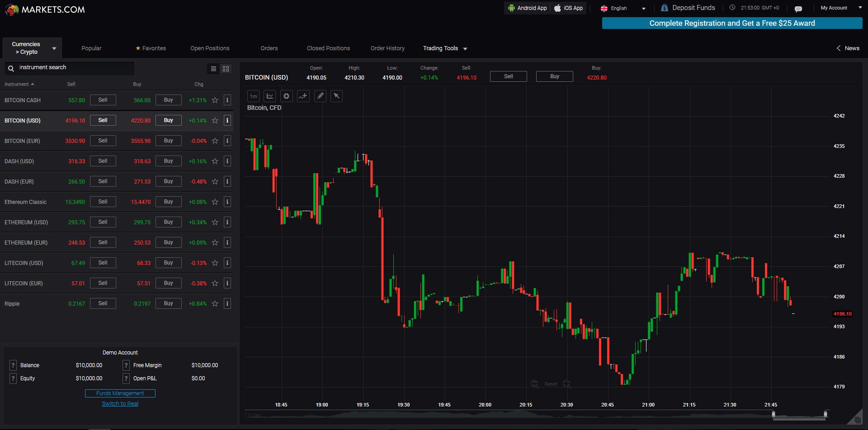Click the Balance help question mark
Viewport: 868px width, 430px height.
(13, 365)
